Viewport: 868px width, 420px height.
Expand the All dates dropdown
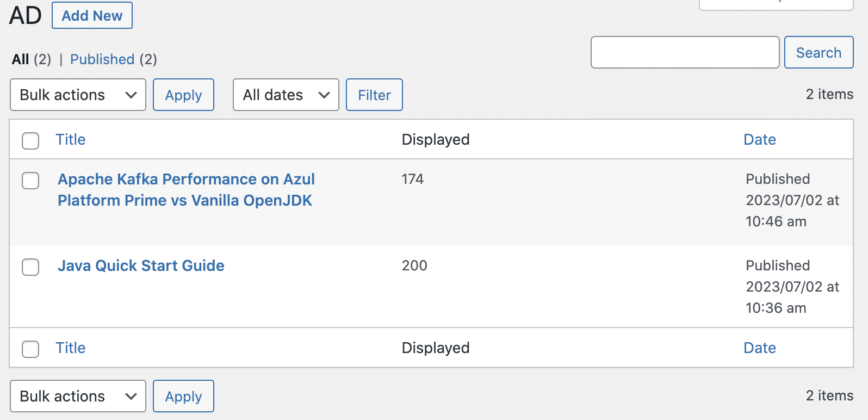(286, 95)
